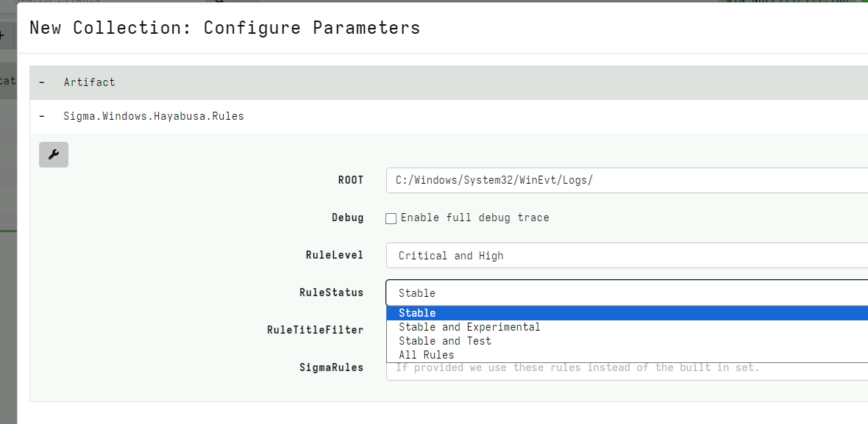Viewport: 868px width, 424px height.
Task: Click the wrench configuration icon
Action: point(53,154)
